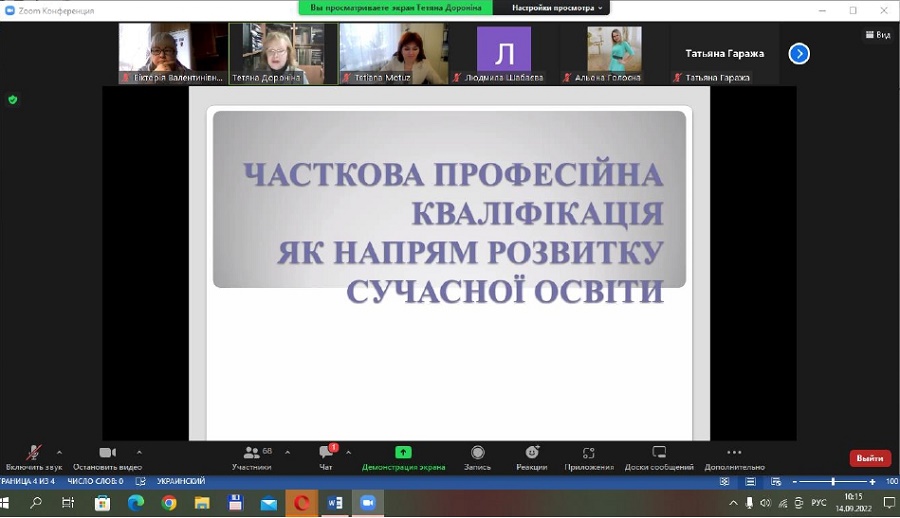Open the Реакции reactions icon

532,453
